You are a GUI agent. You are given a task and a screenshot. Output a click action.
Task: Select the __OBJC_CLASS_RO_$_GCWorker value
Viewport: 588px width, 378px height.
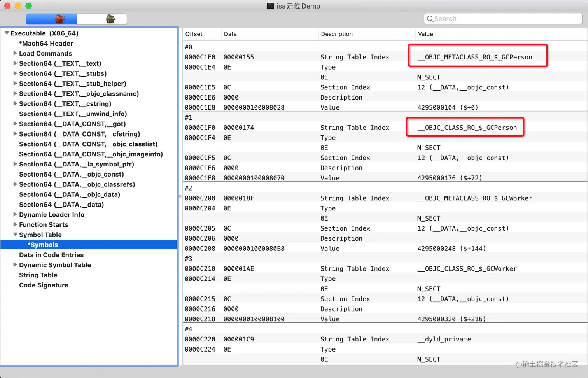pos(467,269)
